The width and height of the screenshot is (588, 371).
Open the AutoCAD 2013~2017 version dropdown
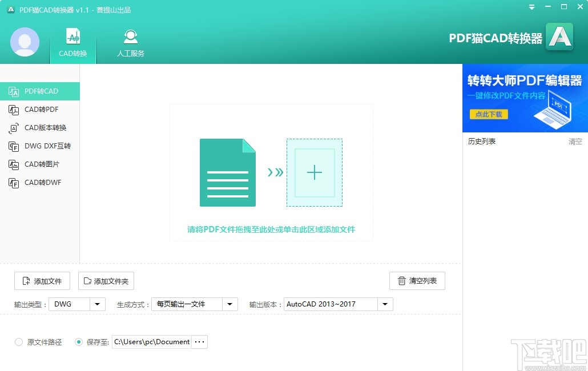click(x=385, y=304)
